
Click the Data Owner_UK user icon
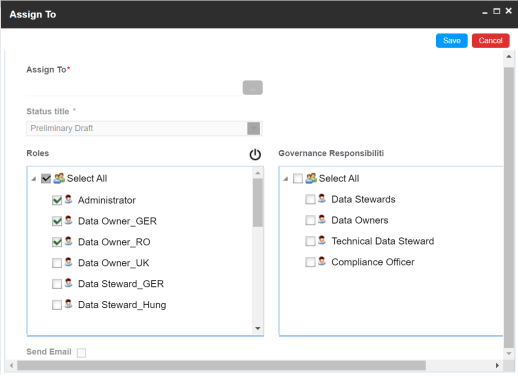[68, 262]
